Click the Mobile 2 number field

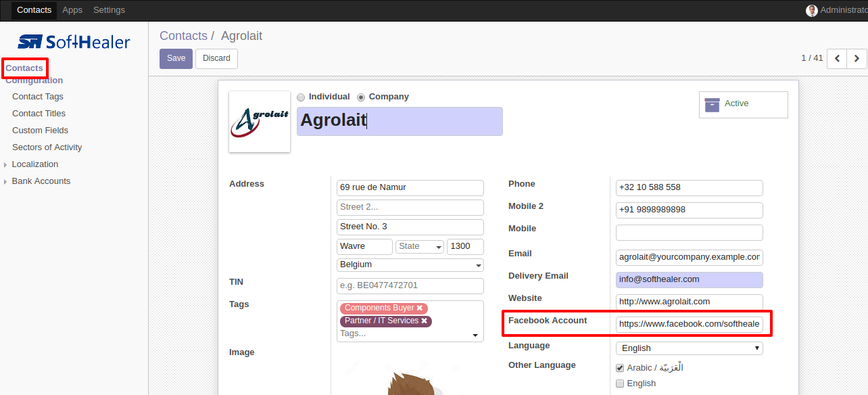(689, 210)
